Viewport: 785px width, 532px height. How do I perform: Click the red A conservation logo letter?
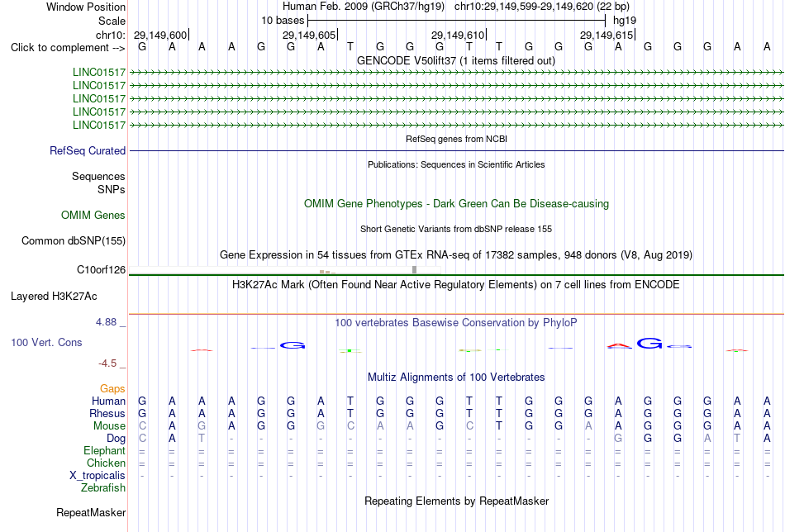coord(619,345)
